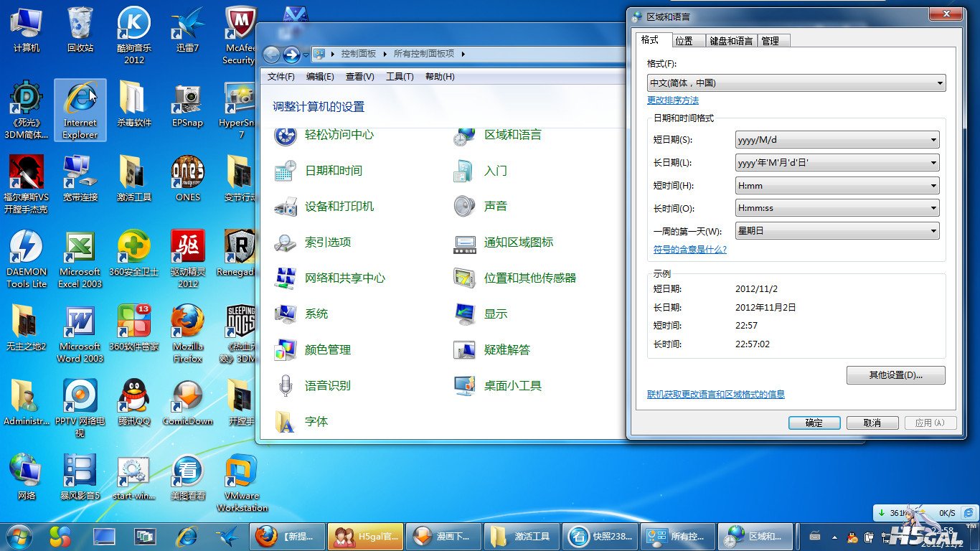Screen dimensions: 980x551
Task: Switch to the 位置 tab
Action: [684, 41]
